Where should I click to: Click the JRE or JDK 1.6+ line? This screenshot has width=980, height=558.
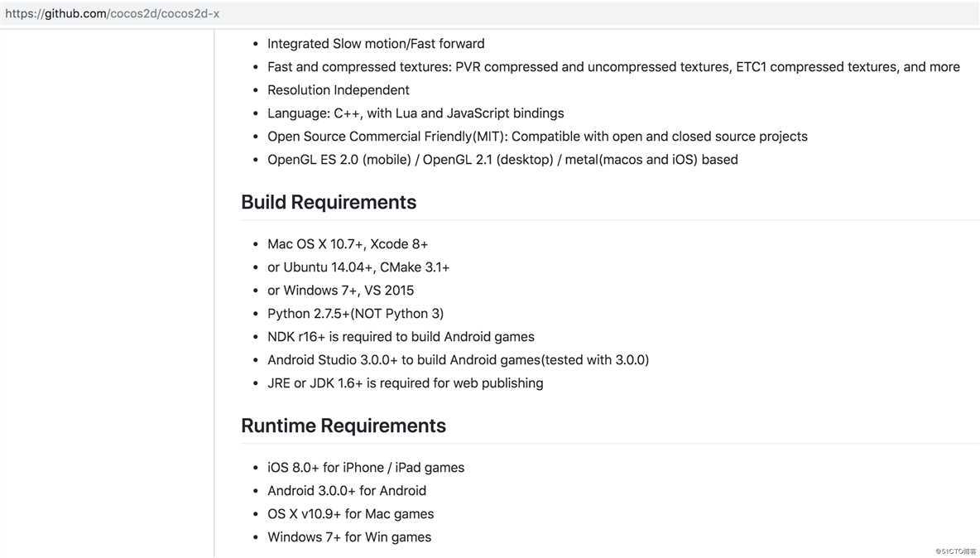[x=406, y=383]
